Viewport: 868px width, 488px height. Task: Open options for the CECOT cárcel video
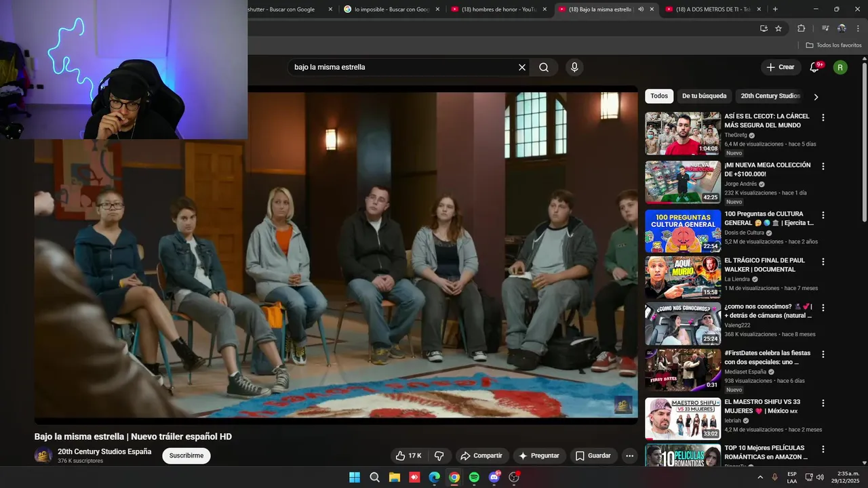(823, 117)
